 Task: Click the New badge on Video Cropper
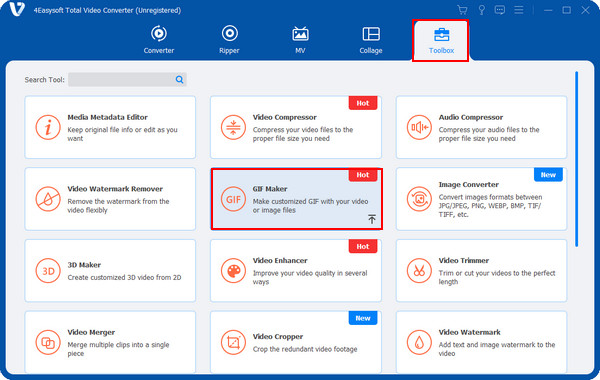pyautogui.click(x=363, y=318)
